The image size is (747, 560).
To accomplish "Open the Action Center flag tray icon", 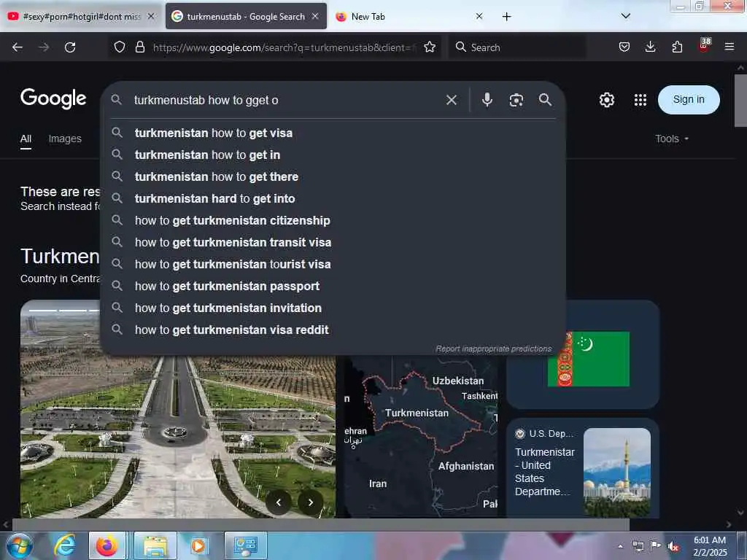I will 656,545.
